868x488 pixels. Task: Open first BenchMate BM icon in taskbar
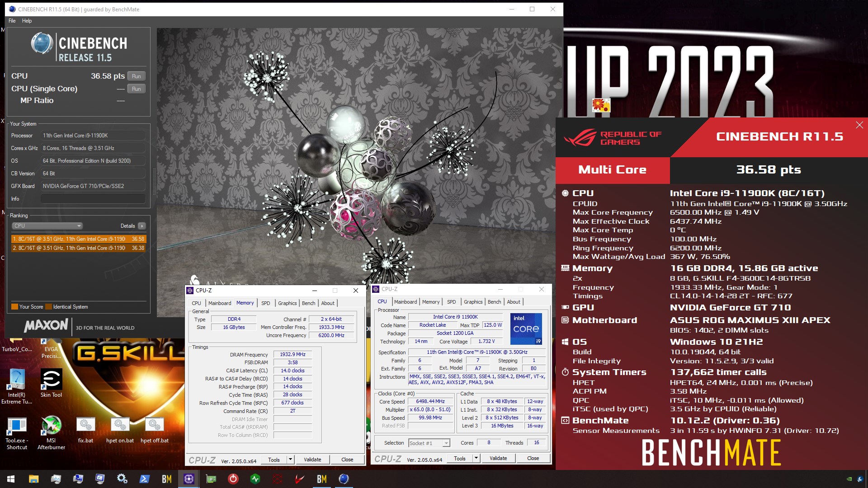click(x=167, y=479)
